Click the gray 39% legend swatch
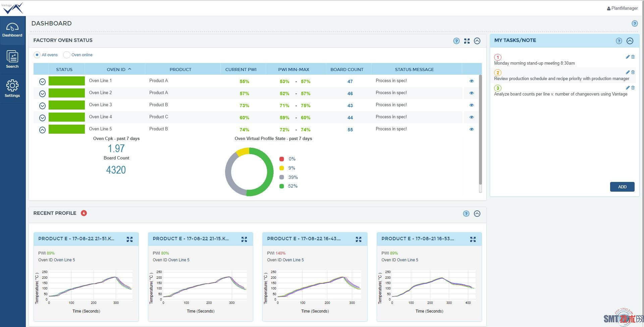Image resolution: width=644 pixels, height=327 pixels. 282,177
